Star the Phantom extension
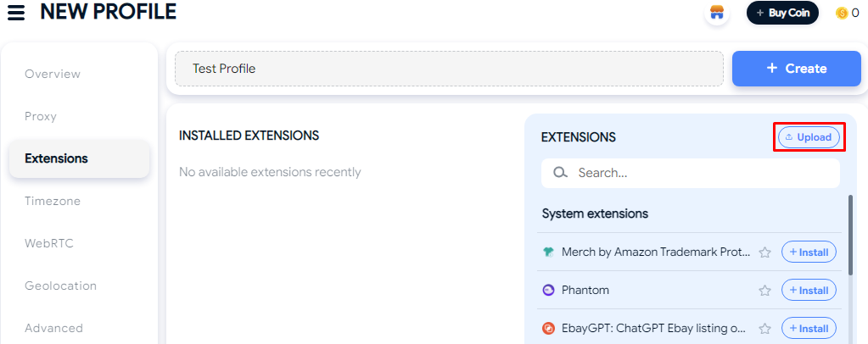Image resolution: width=868 pixels, height=344 pixels. point(764,291)
